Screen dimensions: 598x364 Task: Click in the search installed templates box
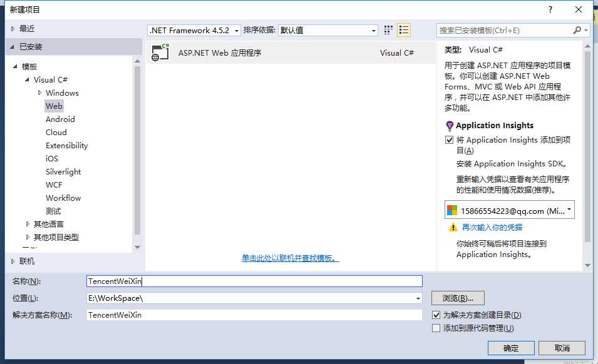(x=504, y=31)
